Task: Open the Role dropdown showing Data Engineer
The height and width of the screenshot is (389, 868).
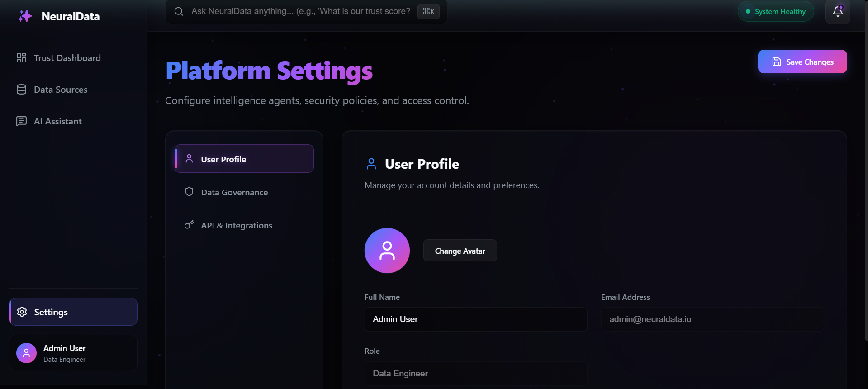Action: point(475,374)
